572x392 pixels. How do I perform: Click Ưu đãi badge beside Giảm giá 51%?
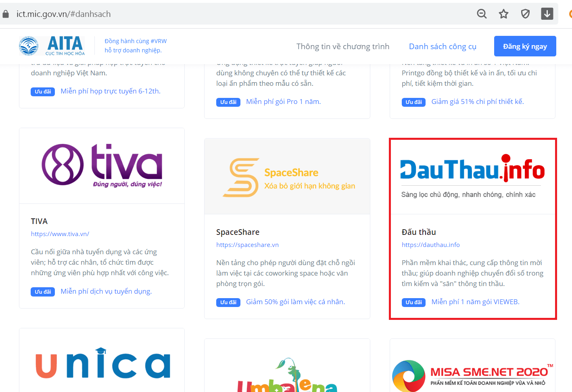(413, 102)
